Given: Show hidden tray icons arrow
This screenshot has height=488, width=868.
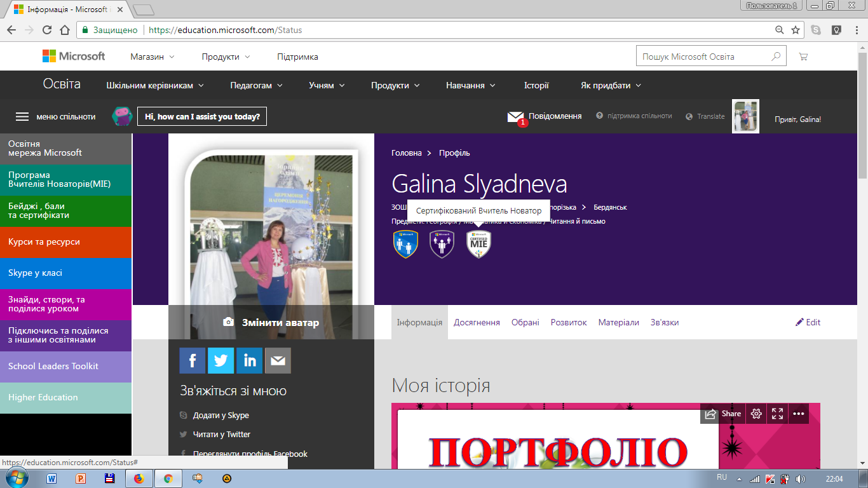Looking at the screenshot, I should tap(739, 478).
